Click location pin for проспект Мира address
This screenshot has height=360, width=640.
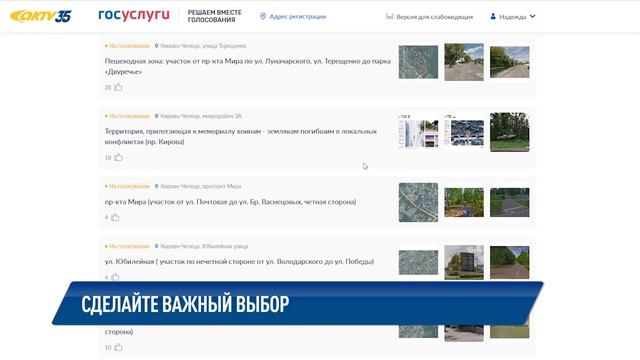tap(156, 186)
